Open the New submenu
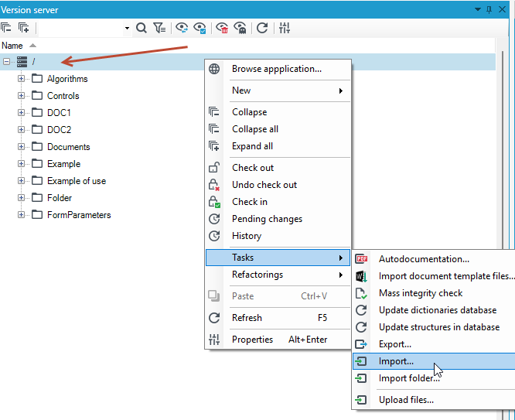This screenshot has height=420, width=515. [278, 90]
